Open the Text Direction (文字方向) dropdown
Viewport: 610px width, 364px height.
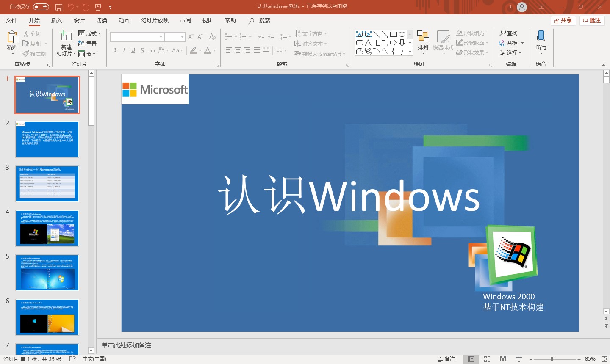tap(311, 33)
